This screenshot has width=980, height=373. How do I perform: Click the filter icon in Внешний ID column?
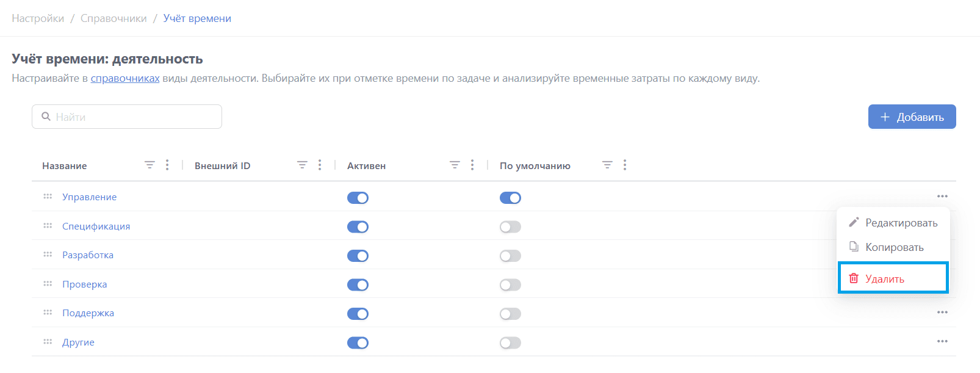(302, 165)
